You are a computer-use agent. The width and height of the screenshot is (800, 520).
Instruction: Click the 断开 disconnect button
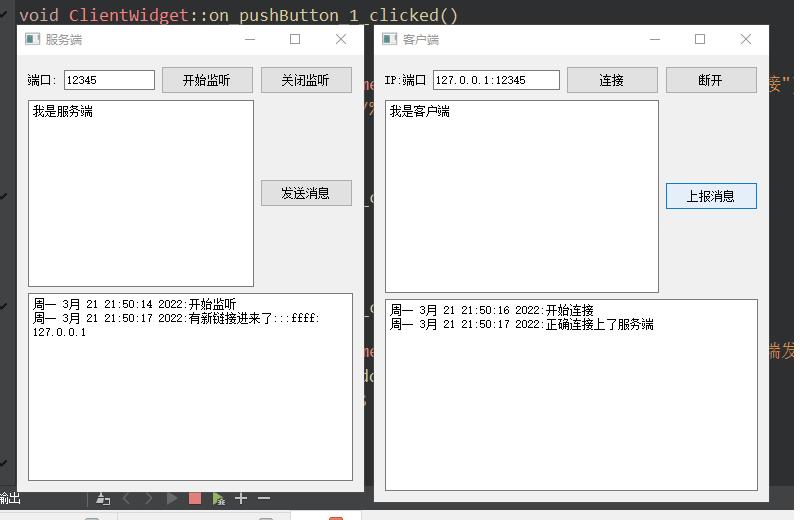click(x=710, y=80)
